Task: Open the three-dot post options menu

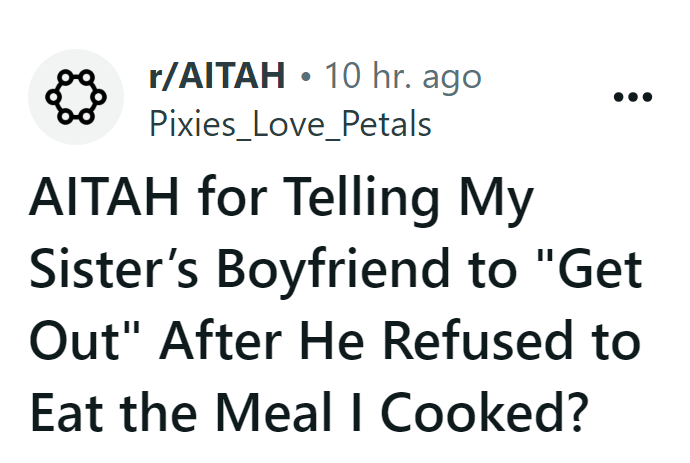Action: point(632,98)
